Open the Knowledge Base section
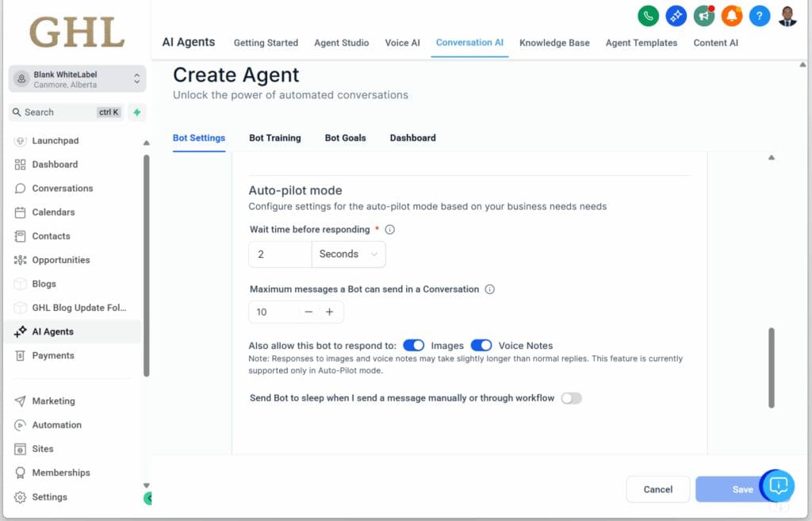Screen dimensions: 812x521 click(x=553, y=43)
